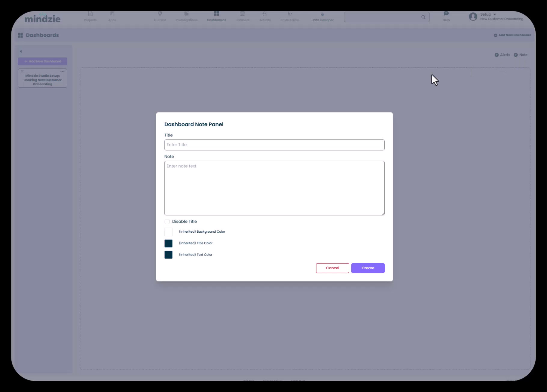This screenshot has width=547, height=392.
Task: Enable the Disable Title checkbox
Action: (167, 222)
